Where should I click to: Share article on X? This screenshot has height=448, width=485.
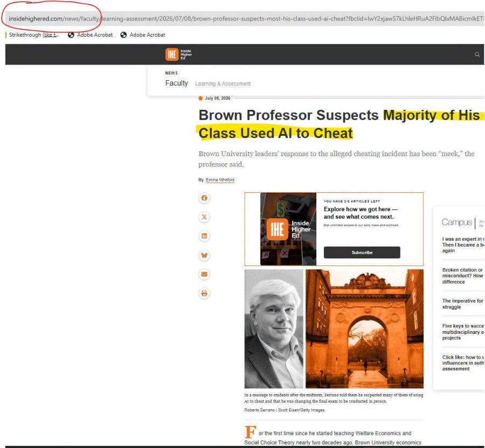pyautogui.click(x=204, y=217)
